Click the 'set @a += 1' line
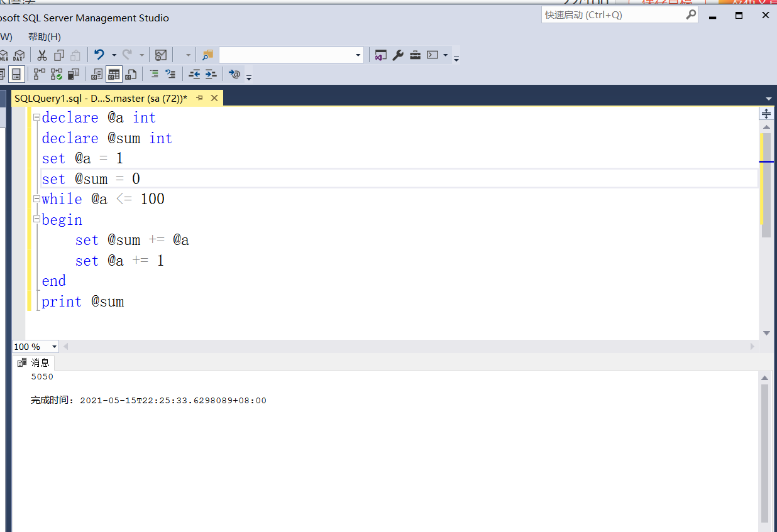This screenshot has height=532, width=777. tap(119, 261)
